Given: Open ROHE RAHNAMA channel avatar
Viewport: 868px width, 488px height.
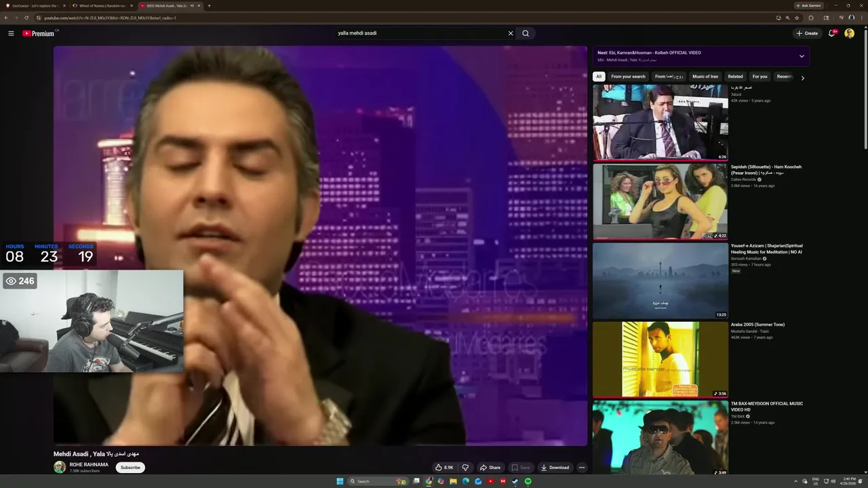Looking at the screenshot, I should 60,467.
